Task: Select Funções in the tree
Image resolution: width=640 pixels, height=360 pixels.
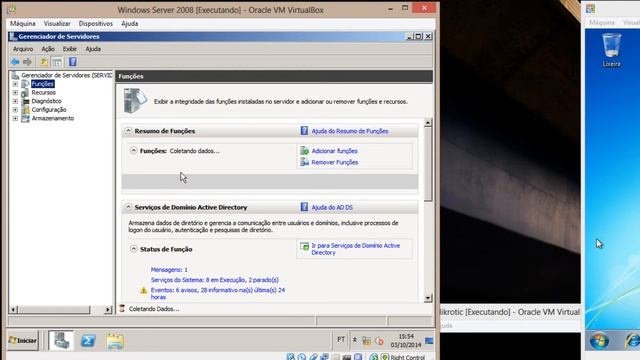Action: click(x=42, y=84)
